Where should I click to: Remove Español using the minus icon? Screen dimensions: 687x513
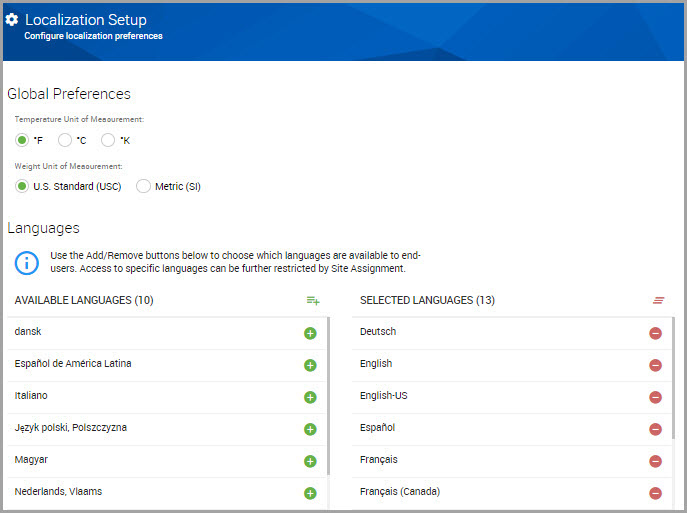[655, 429]
